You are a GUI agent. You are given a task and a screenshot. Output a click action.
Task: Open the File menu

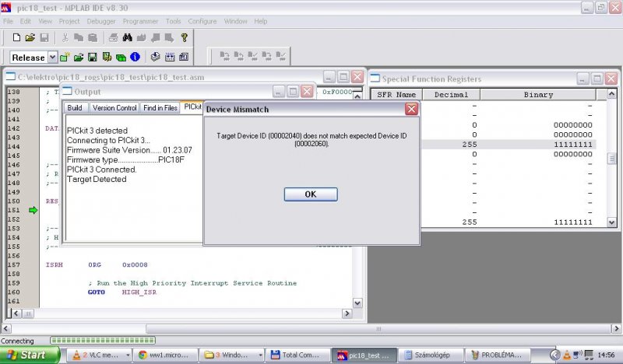click(8, 22)
